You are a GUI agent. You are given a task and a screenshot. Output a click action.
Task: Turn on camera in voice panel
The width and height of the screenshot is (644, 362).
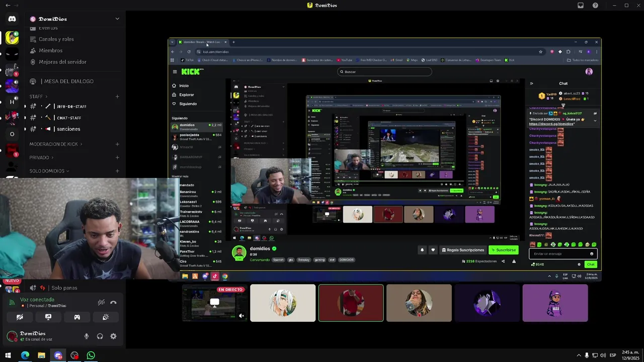[20, 317]
